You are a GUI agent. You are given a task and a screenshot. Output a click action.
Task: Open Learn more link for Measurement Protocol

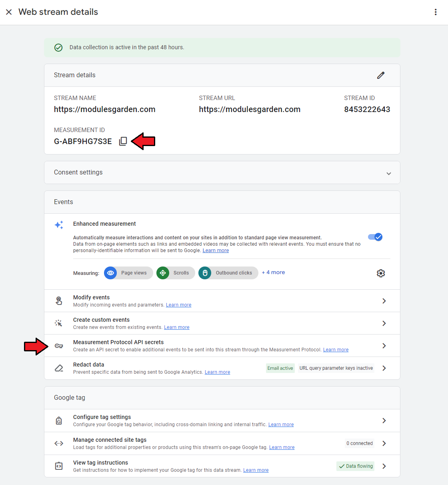click(x=336, y=350)
